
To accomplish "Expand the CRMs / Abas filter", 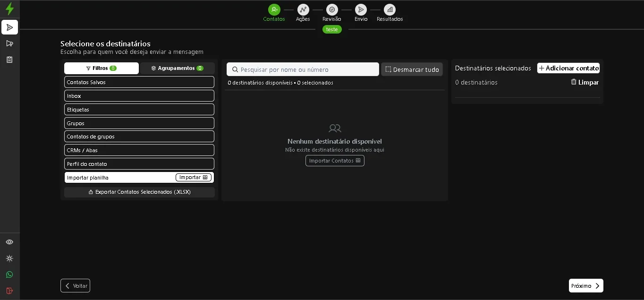I will [139, 150].
